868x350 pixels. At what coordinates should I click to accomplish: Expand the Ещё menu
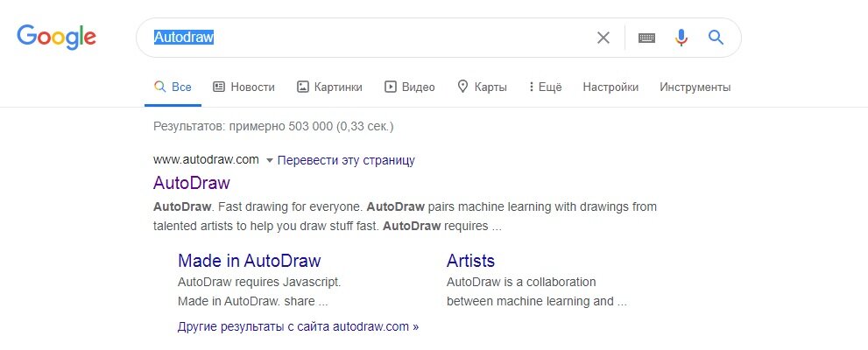[546, 87]
